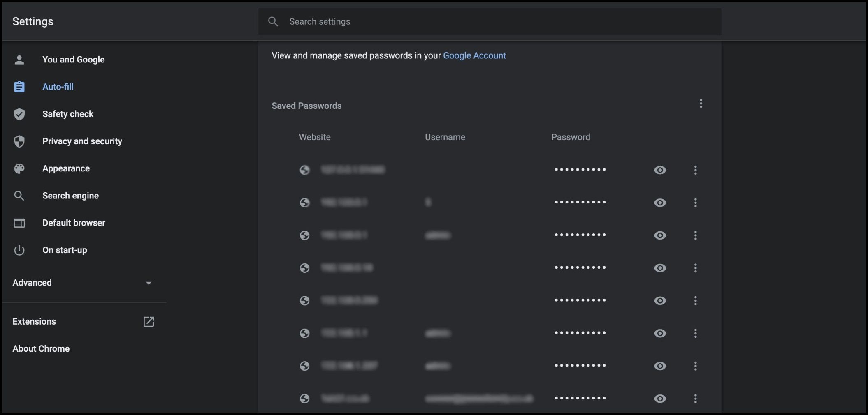Image resolution: width=868 pixels, height=415 pixels.
Task: Click the Default browser window icon
Action: point(19,223)
